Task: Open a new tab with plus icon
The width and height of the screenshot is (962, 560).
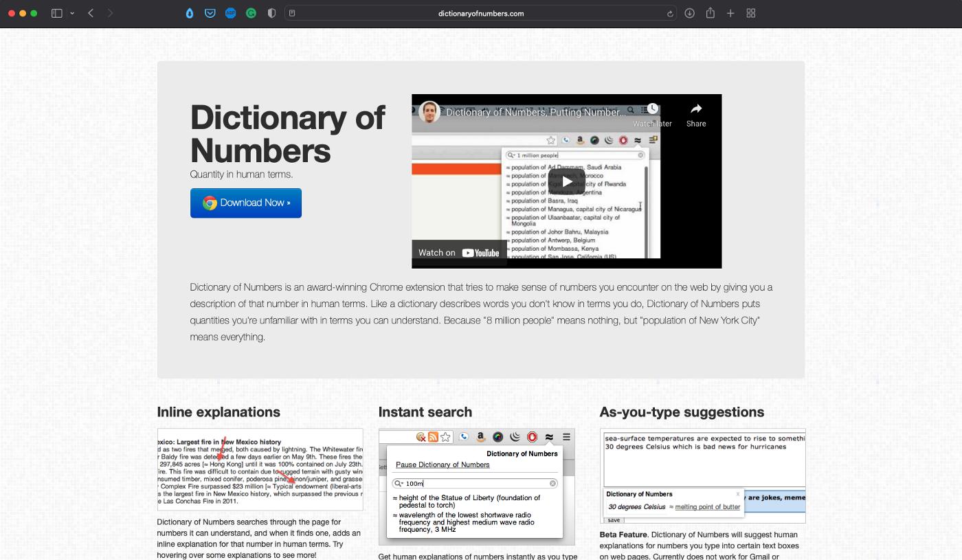Action: [x=730, y=13]
